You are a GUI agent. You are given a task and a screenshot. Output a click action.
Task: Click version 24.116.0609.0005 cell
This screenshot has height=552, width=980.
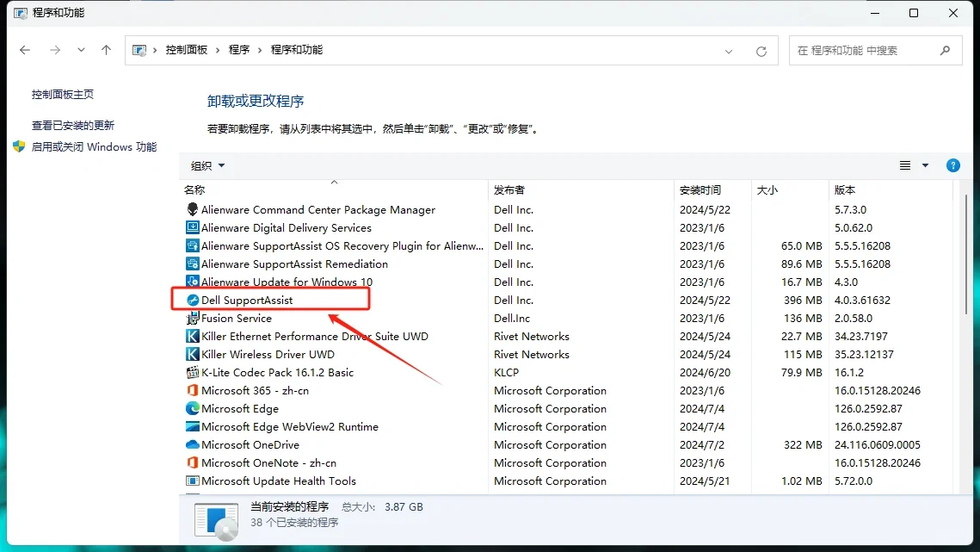pyautogui.click(x=878, y=445)
